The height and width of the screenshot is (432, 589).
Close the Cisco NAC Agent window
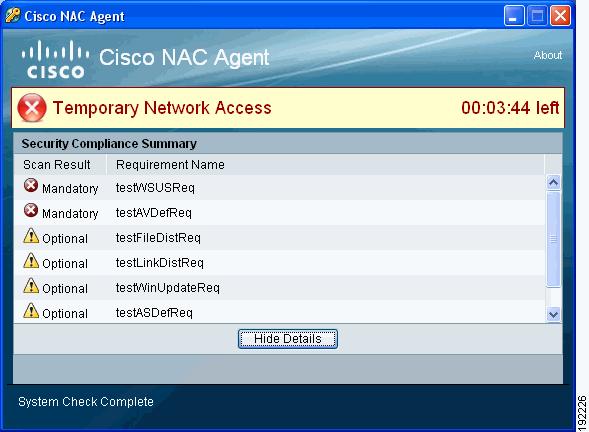click(x=560, y=16)
